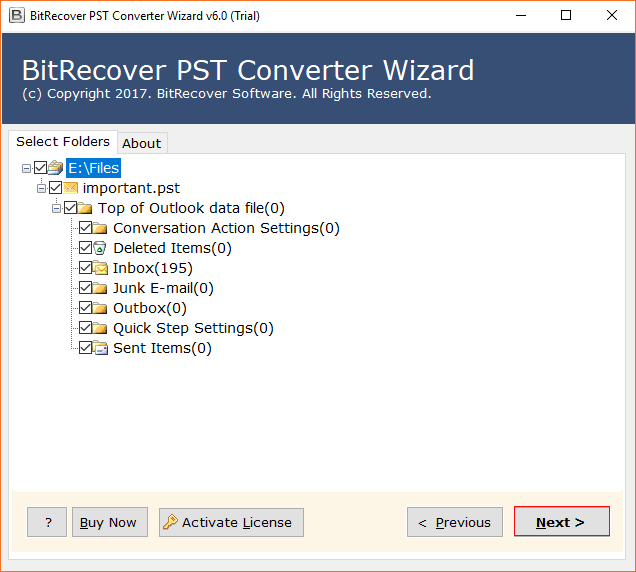Screen dimensions: 636x572
Task: Click the Junk E-mail folder icon
Action: [100, 288]
